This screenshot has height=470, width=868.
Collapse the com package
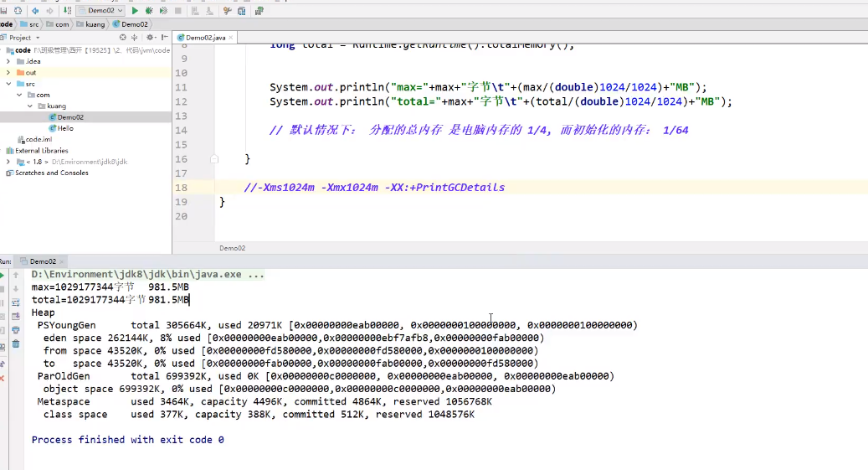click(x=19, y=95)
